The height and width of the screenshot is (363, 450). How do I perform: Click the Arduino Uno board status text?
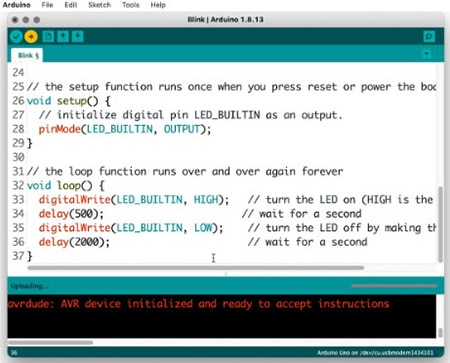click(x=375, y=353)
